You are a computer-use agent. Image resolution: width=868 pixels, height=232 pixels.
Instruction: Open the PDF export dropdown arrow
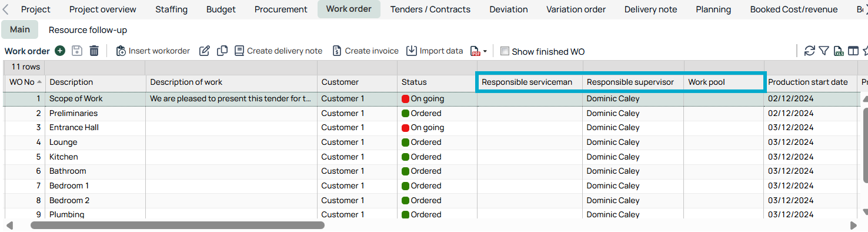pos(485,52)
